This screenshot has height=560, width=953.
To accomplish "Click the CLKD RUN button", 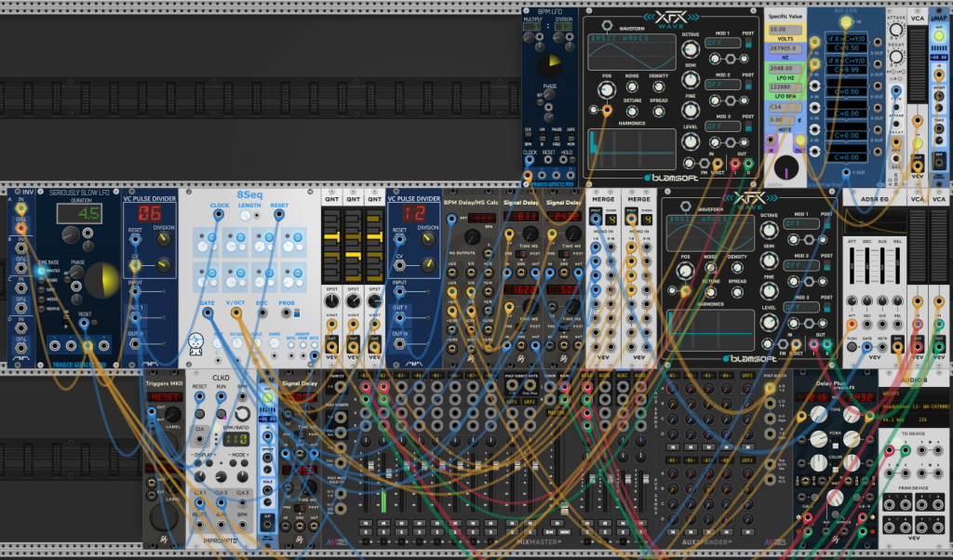I will (221, 414).
